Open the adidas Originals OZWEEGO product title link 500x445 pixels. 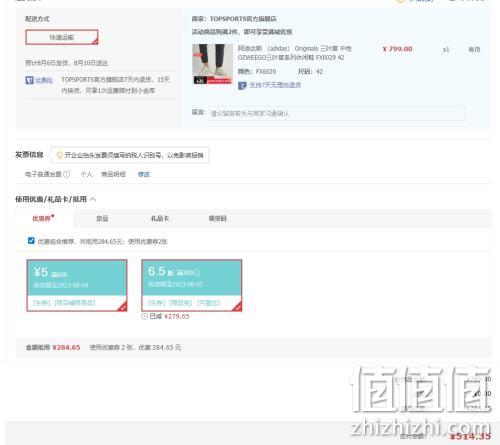pyautogui.click(x=294, y=53)
